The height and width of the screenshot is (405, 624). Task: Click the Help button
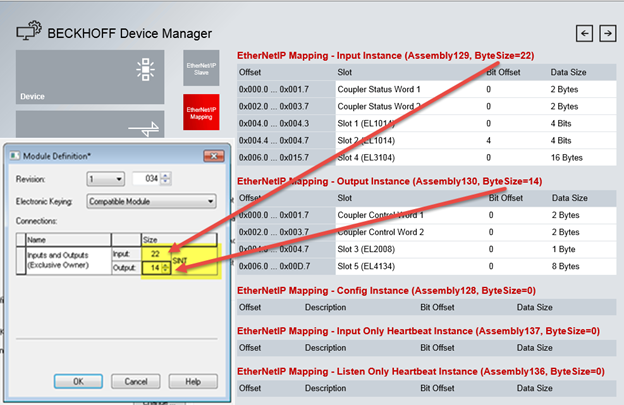click(x=193, y=382)
